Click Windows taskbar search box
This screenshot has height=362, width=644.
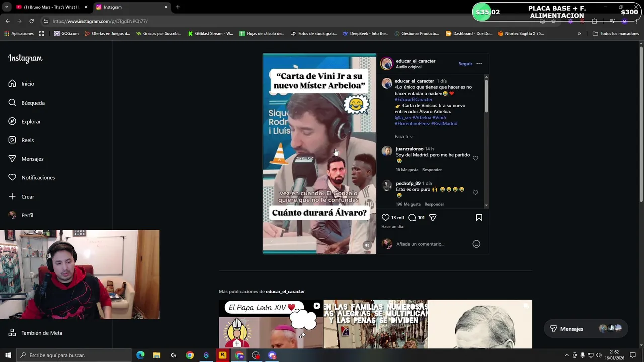pos(73,355)
